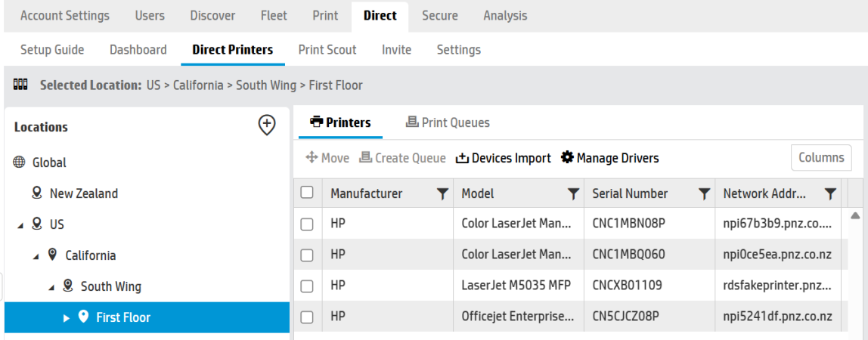Open the Fleet top menu tab
Viewport: 868px width, 340px height.
click(274, 15)
